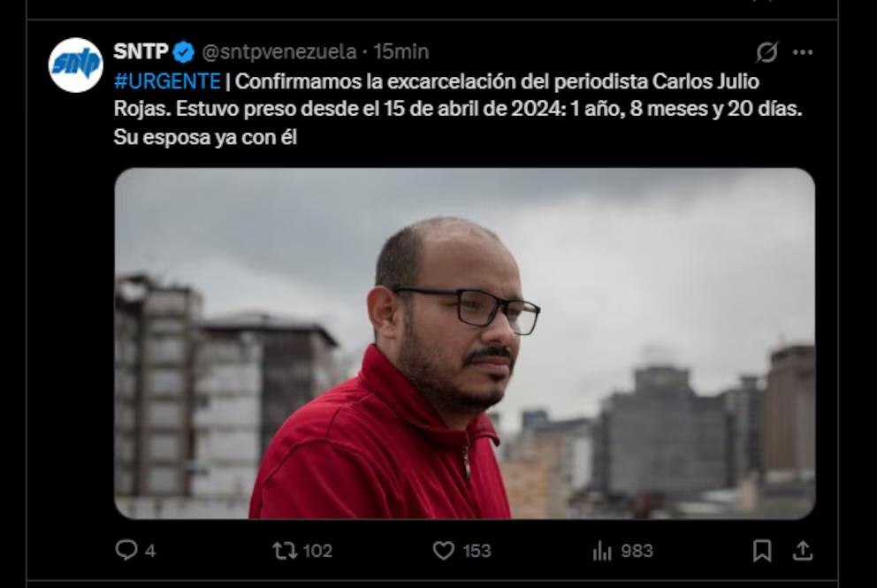The image size is (877, 588).
Task: Click the blue verified badge beside SNTP
Action: click(184, 52)
